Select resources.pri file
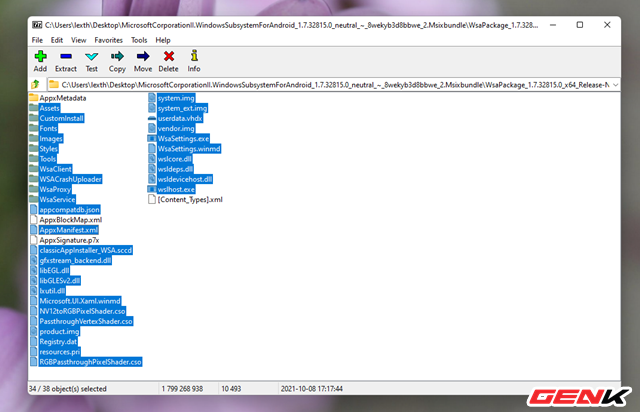 (55, 352)
